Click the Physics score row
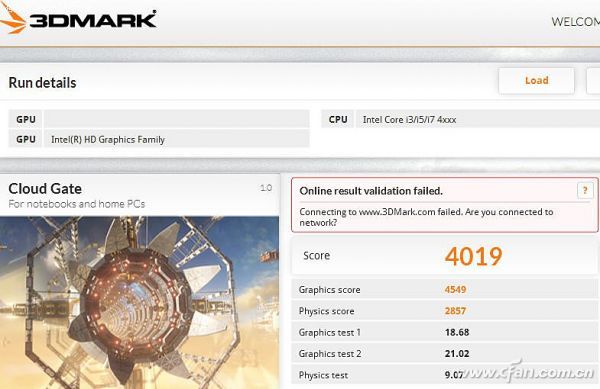Viewport: 600px width, 389px height. (x=445, y=311)
